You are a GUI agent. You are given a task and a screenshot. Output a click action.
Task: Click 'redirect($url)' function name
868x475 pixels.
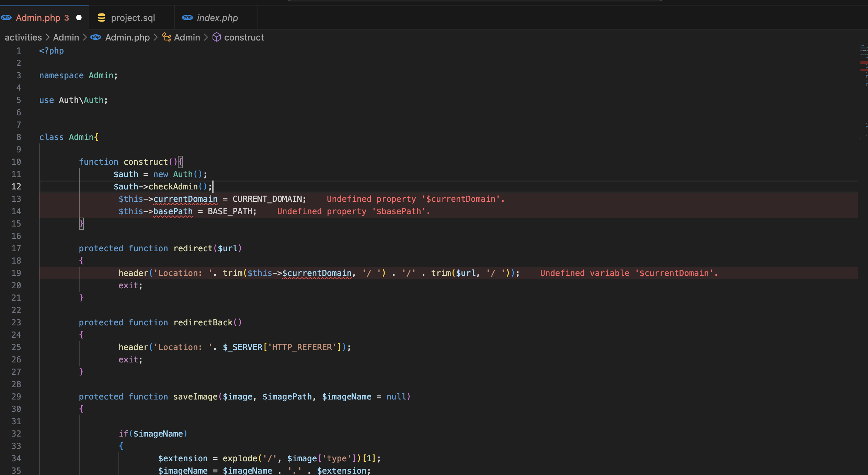(207, 248)
